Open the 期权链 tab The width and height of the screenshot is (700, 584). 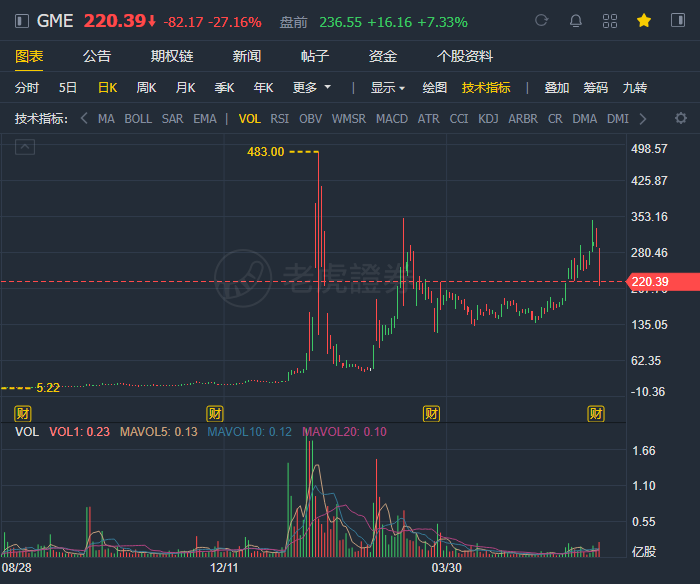(x=172, y=56)
